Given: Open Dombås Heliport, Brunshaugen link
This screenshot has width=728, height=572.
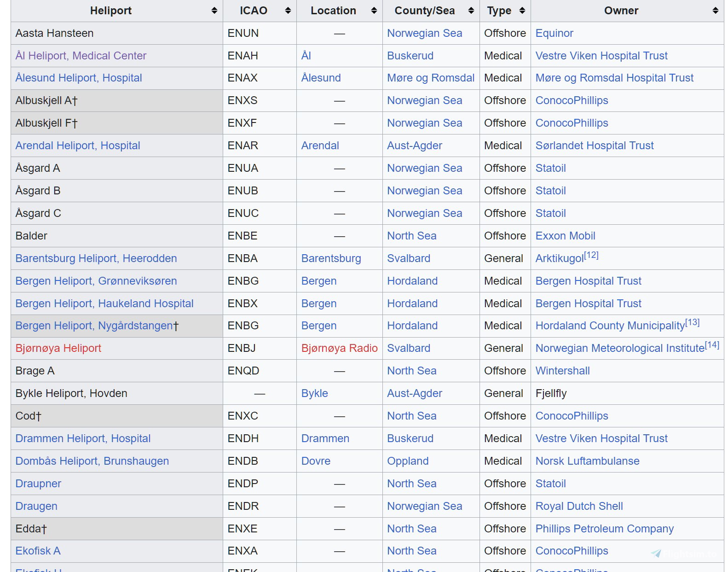Looking at the screenshot, I should (92, 461).
